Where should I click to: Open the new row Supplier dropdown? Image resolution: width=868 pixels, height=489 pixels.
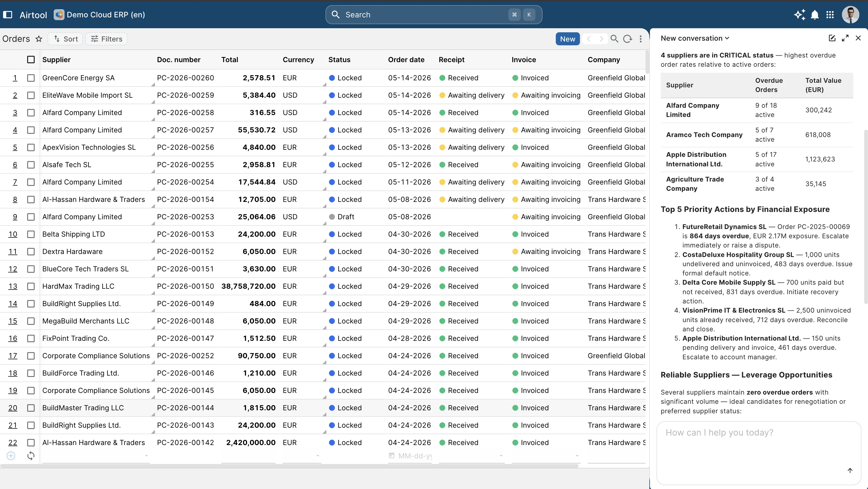click(x=146, y=456)
